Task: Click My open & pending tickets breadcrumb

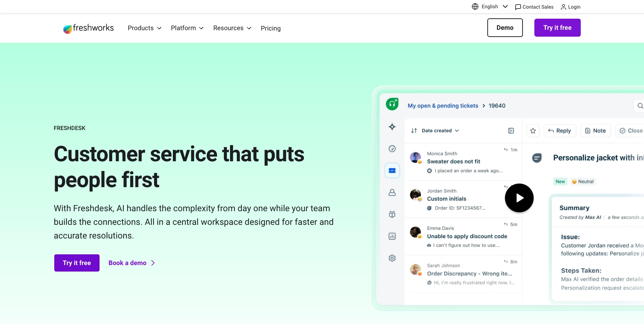Action: click(x=443, y=106)
